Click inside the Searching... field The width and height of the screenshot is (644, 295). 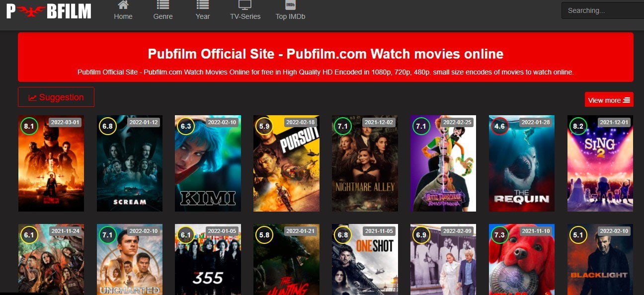(602, 10)
